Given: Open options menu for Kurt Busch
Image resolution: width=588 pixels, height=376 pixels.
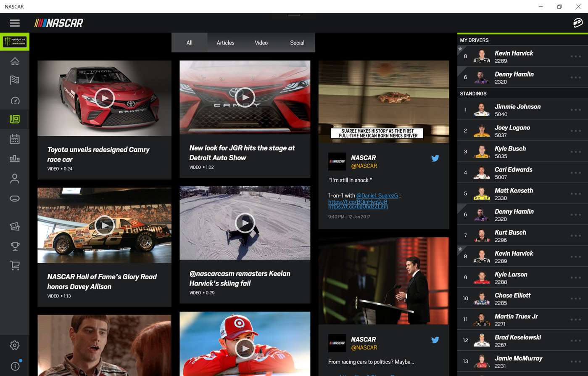Looking at the screenshot, I should coord(576,236).
